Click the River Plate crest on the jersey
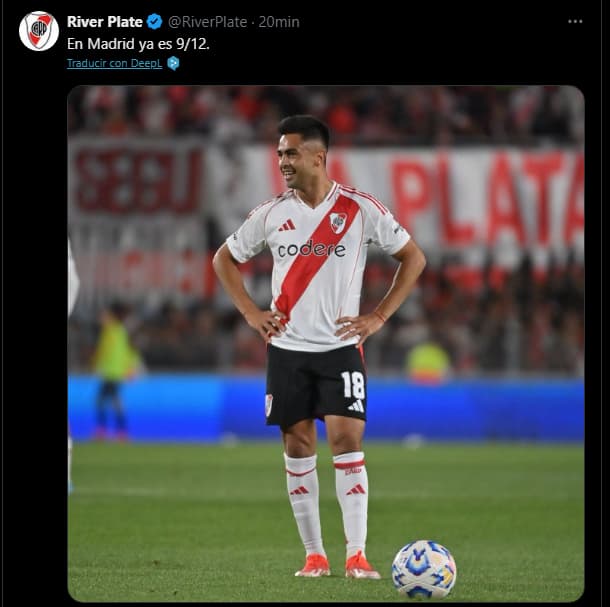 pyautogui.click(x=338, y=223)
